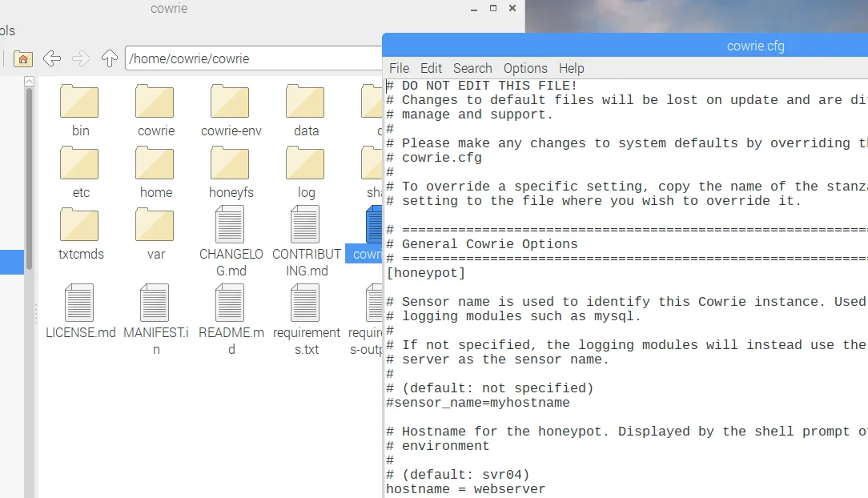868x498 pixels.
Task: Select the cowrie-env folder
Action: pos(231,101)
